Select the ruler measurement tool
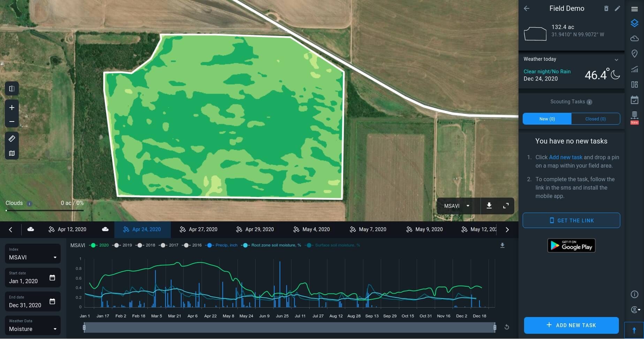644x339 pixels. (12, 139)
